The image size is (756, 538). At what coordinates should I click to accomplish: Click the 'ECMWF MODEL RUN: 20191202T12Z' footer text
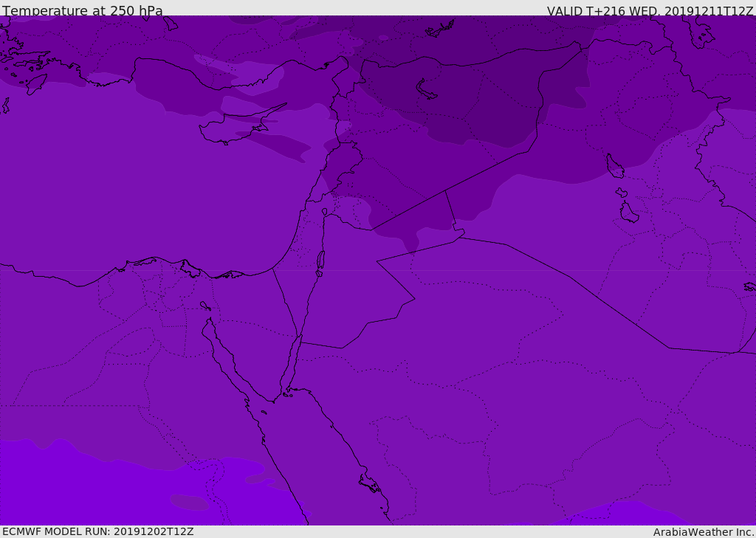pos(98,532)
